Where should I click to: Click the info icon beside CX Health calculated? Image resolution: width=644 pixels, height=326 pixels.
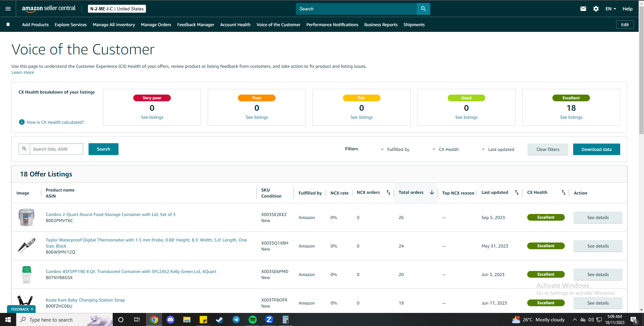point(22,122)
